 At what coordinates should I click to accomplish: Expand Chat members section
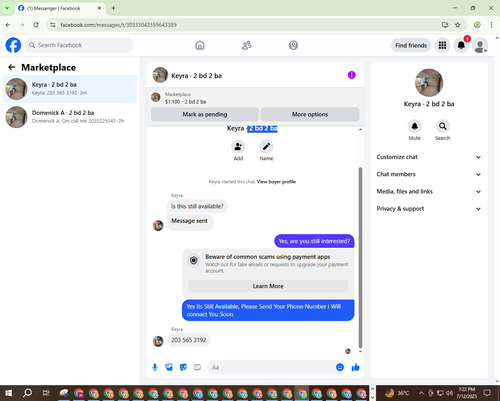click(x=429, y=174)
